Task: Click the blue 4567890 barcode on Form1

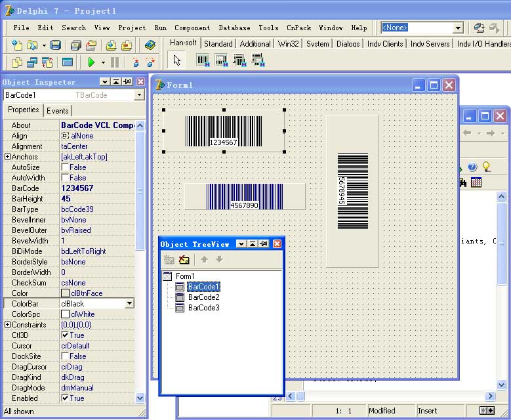Action: coord(245,197)
